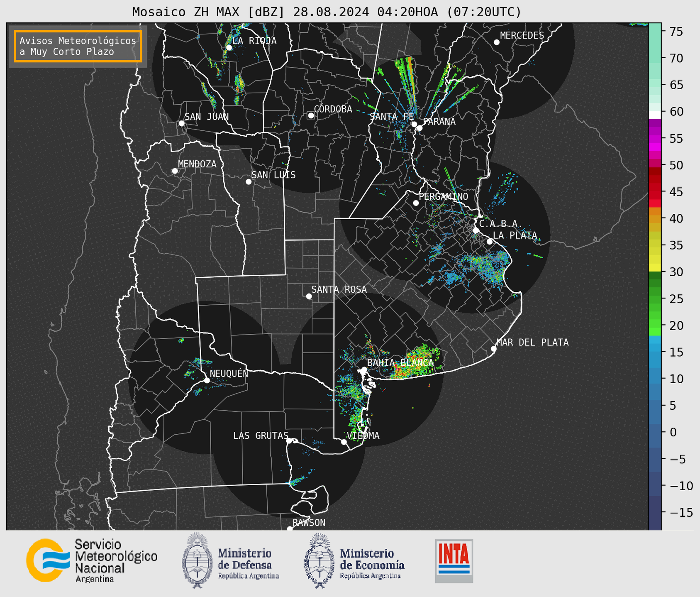The height and width of the screenshot is (597, 700).
Task: Click the Ministerio de Defensa emblem
Action: [197, 560]
